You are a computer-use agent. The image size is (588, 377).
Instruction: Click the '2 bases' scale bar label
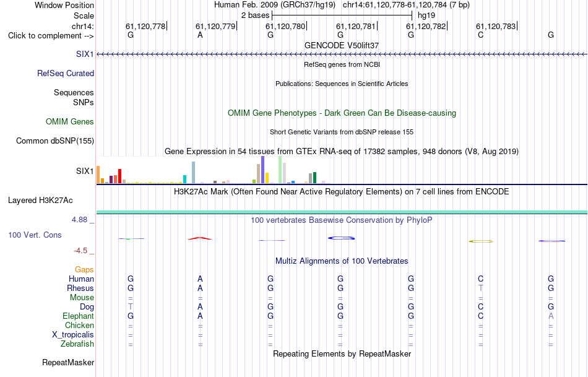pos(255,15)
